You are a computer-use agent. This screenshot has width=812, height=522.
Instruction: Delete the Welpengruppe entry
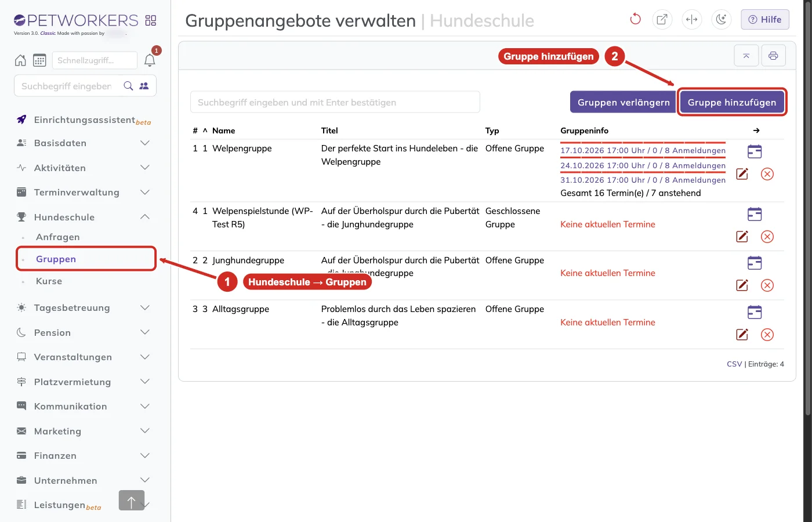[767, 174]
